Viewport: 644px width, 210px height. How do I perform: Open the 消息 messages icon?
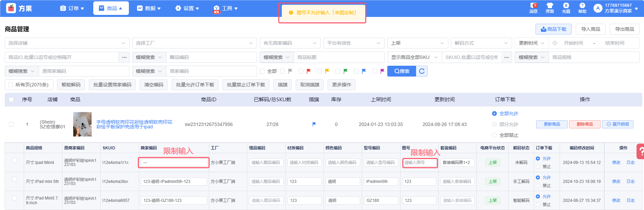click(x=533, y=6)
